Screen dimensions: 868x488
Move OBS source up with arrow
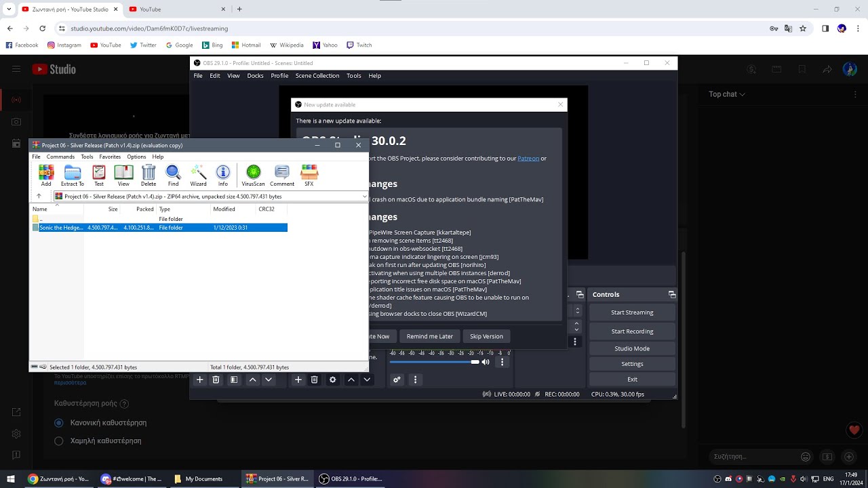tap(351, 380)
